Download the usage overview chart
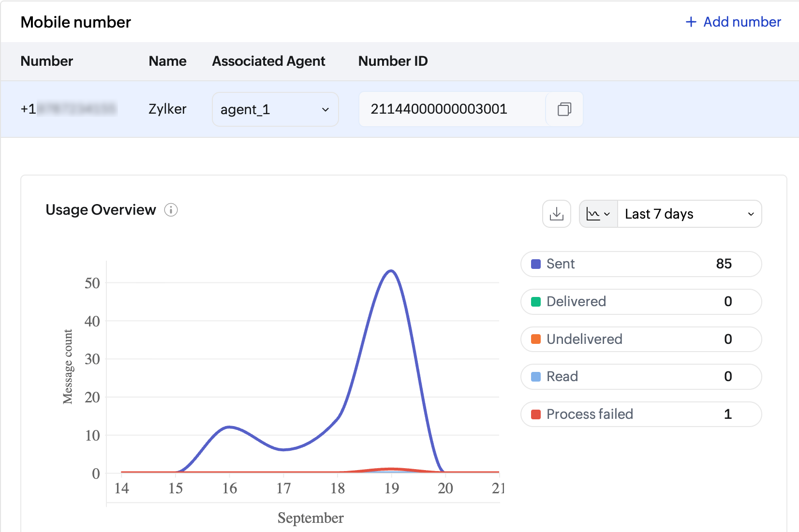799x532 pixels. tap(557, 214)
